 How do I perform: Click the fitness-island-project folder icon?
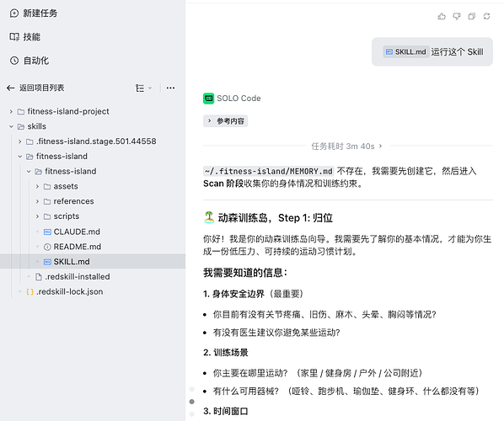[21, 111]
